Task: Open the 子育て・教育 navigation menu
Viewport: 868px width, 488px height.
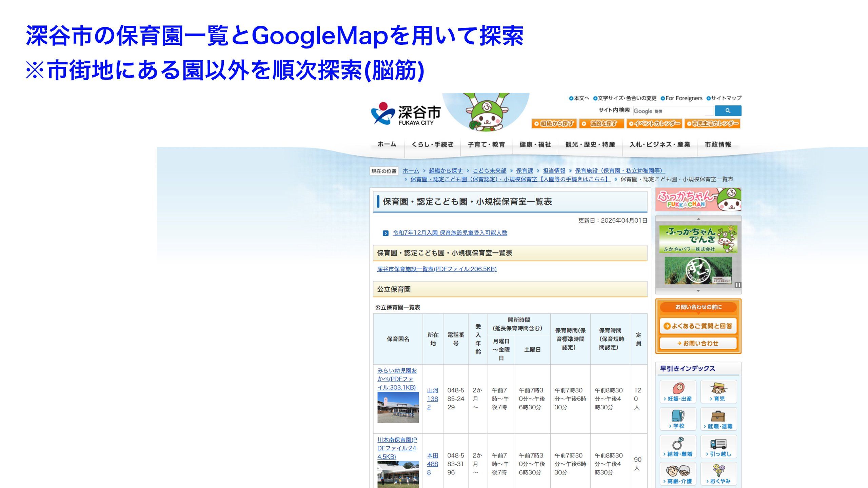Action: click(486, 145)
